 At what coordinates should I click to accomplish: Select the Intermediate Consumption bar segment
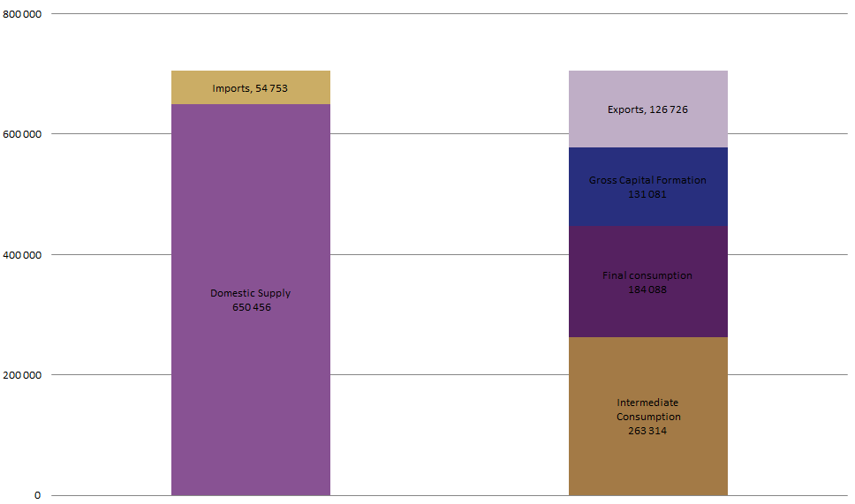coord(648,417)
